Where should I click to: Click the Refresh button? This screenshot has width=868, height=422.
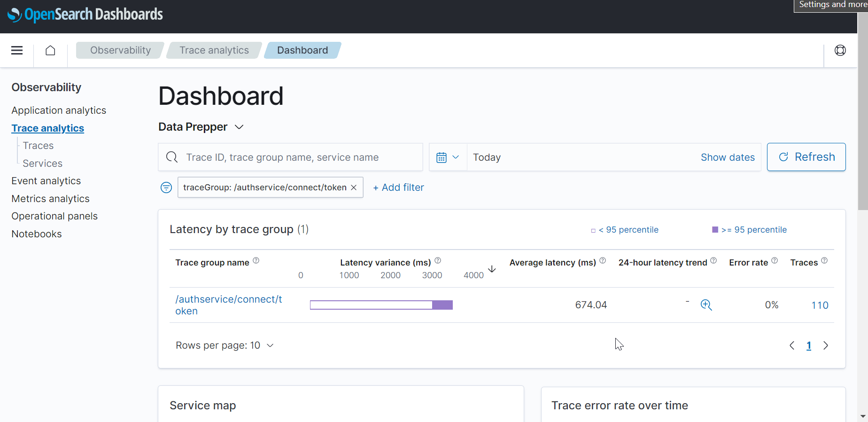[806, 157]
